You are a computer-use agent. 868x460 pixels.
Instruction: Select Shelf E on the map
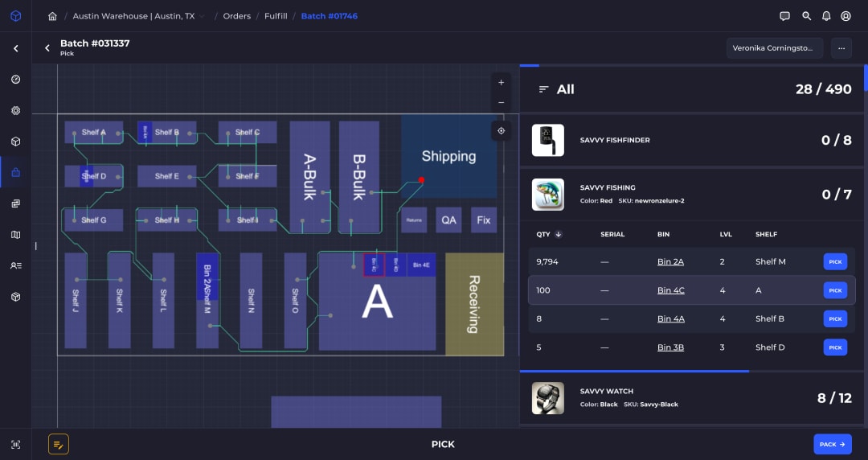pyautogui.click(x=166, y=176)
